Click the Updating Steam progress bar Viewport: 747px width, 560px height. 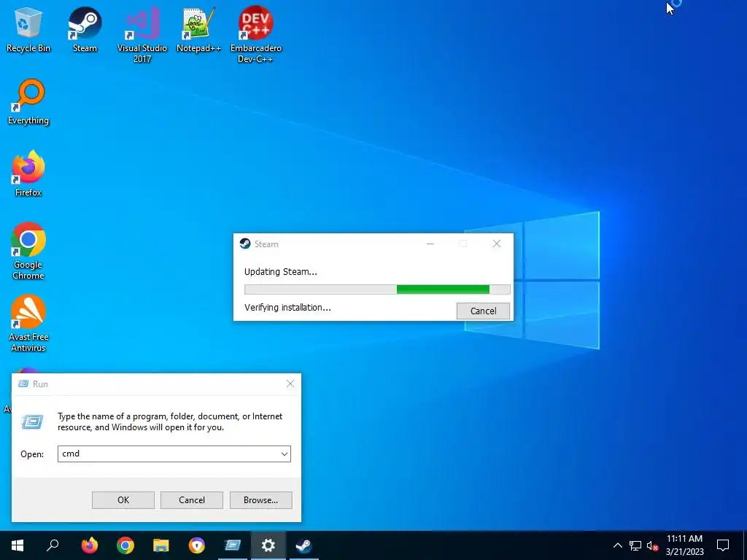tap(377, 289)
